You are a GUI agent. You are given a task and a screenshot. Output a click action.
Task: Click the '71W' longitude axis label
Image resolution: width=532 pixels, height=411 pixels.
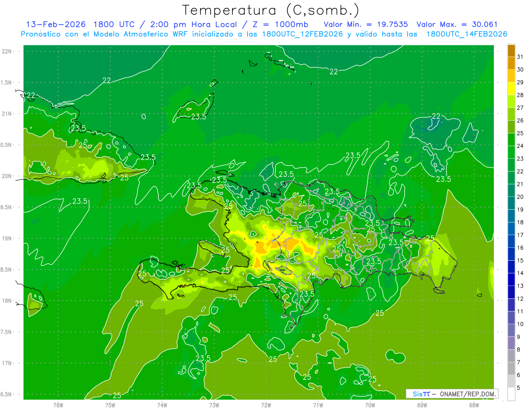[x=318, y=405]
